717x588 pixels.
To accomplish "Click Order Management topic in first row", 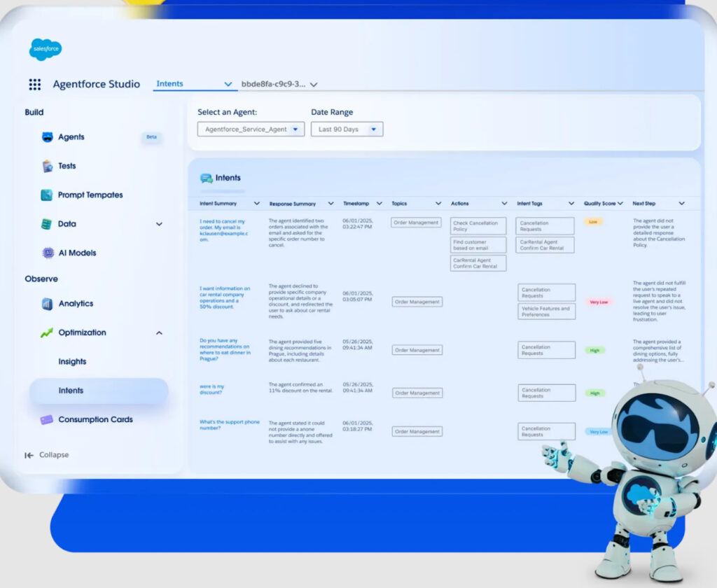I will (x=416, y=223).
